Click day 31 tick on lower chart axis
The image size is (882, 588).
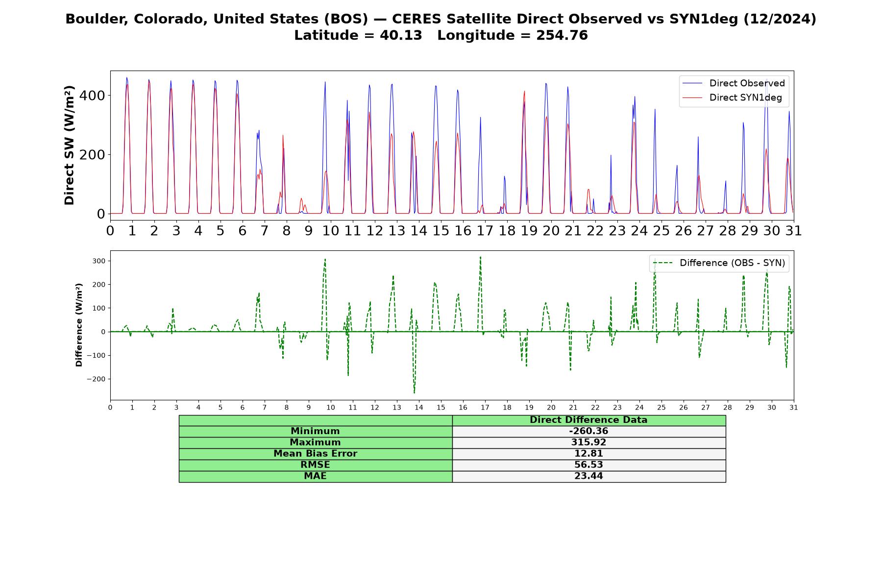point(793,408)
